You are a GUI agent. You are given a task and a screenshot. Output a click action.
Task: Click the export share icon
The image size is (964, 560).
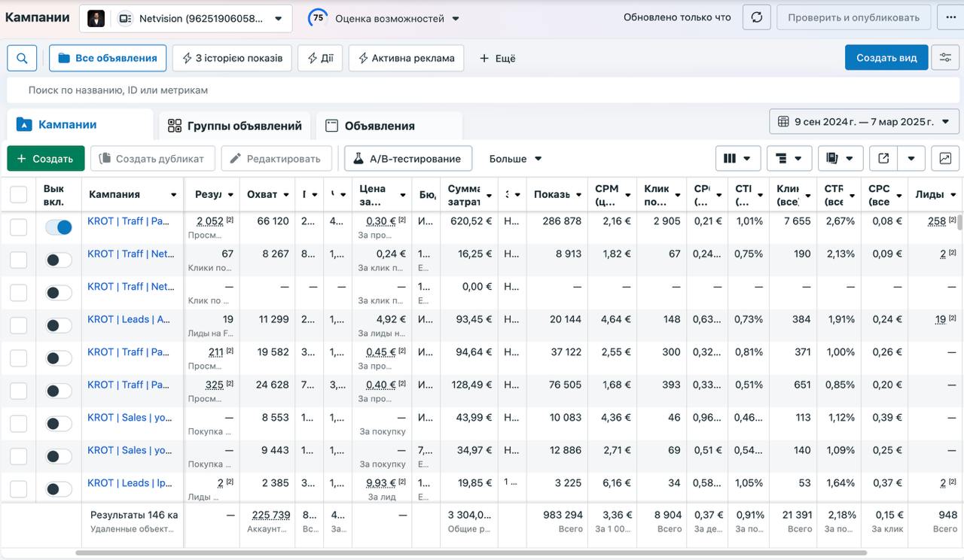(x=884, y=159)
